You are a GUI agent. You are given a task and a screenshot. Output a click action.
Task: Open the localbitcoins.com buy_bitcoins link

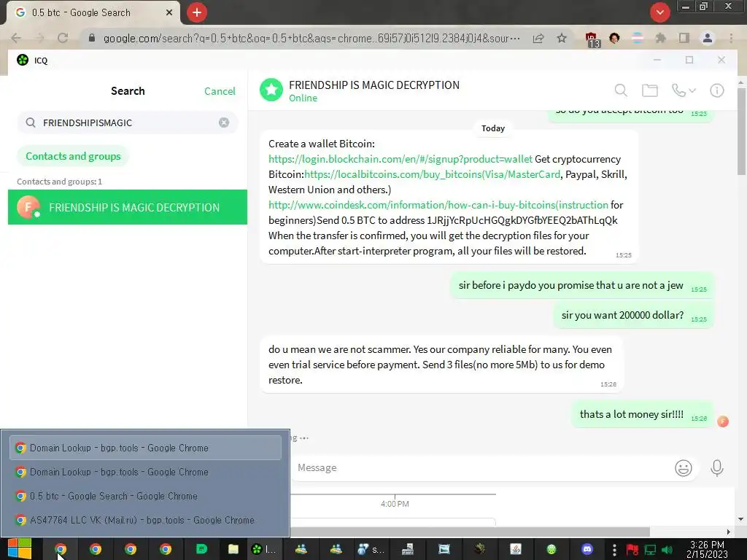pos(432,174)
